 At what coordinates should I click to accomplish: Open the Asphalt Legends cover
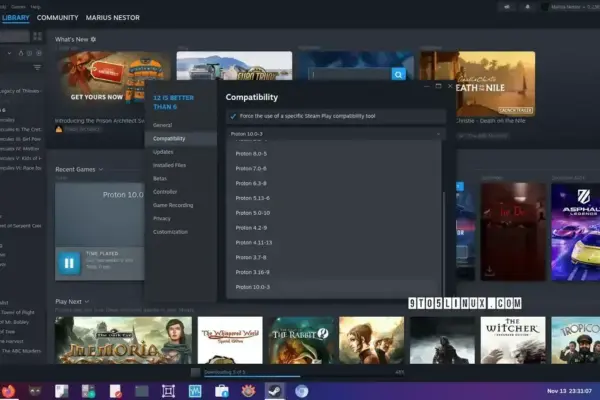click(x=576, y=232)
